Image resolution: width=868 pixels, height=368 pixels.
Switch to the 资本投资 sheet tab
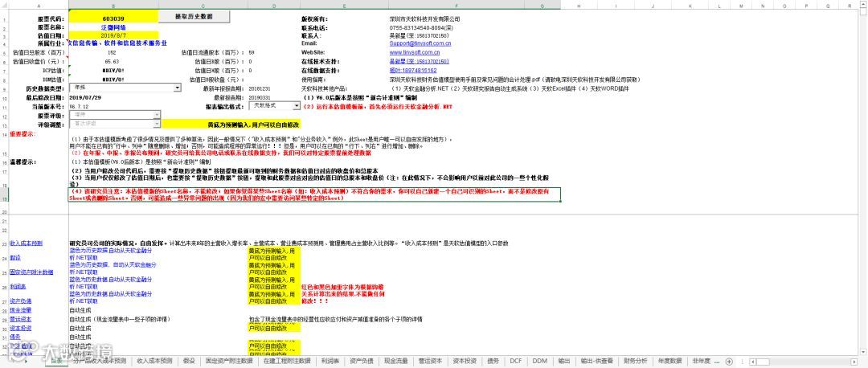point(465,361)
